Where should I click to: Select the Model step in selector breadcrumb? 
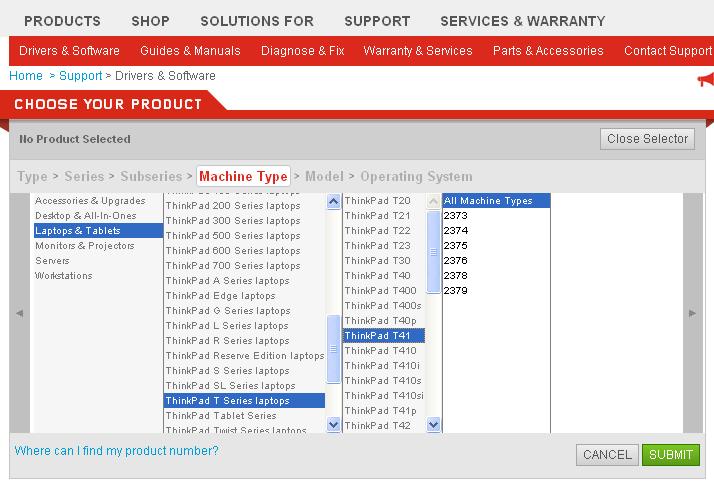coord(324,176)
